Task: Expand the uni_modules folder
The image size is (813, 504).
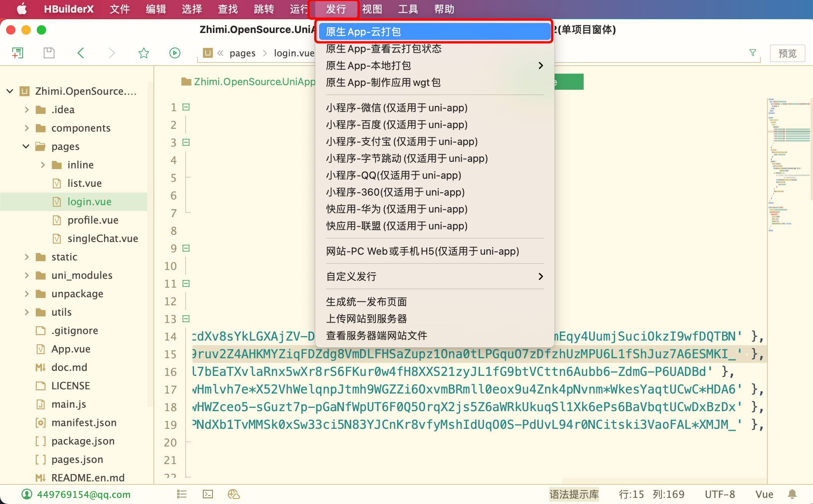Action: coord(27,275)
